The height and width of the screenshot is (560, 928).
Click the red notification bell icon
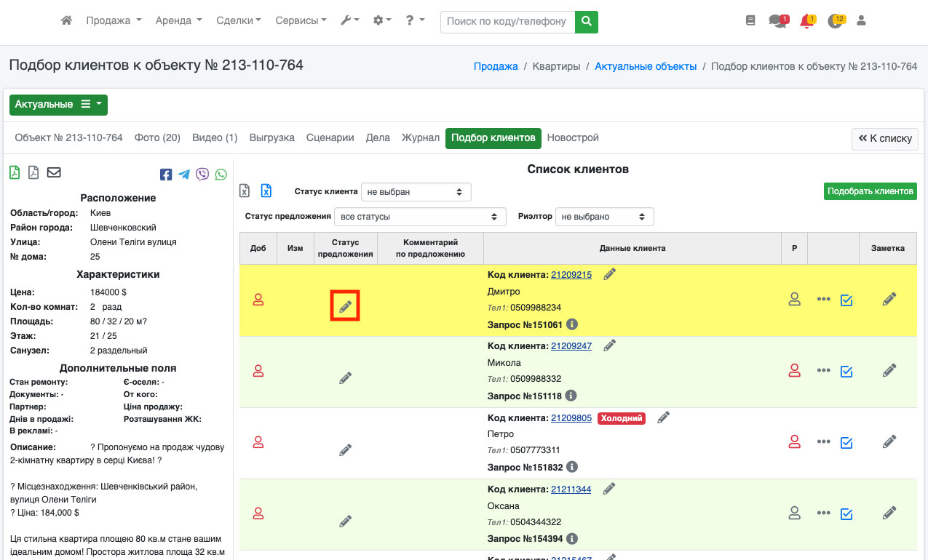pos(806,21)
